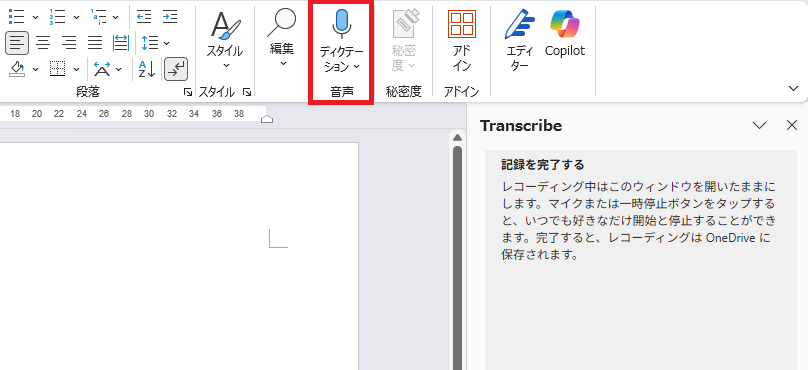Open the エディター tool
This screenshot has width=808, height=370.
(x=519, y=40)
